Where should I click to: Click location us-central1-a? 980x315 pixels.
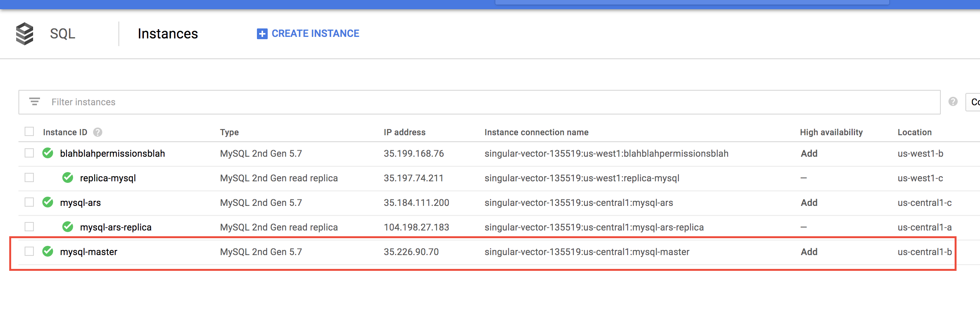pyautogui.click(x=925, y=227)
